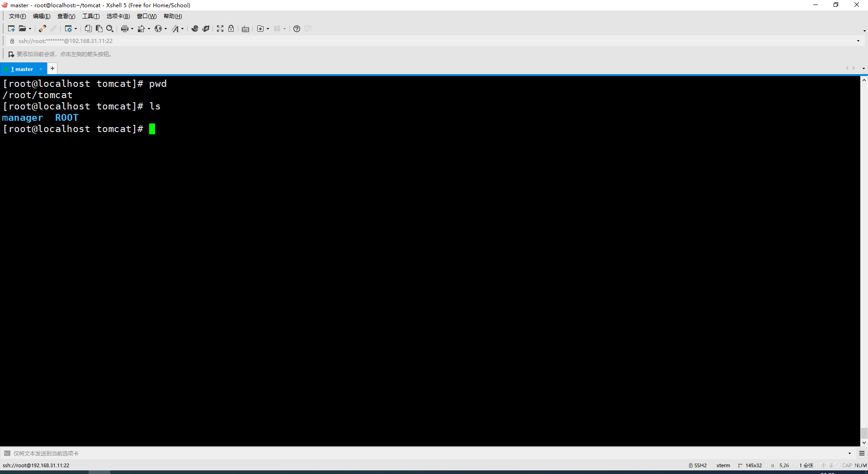Open the 帮助(H) menu

tap(173, 16)
